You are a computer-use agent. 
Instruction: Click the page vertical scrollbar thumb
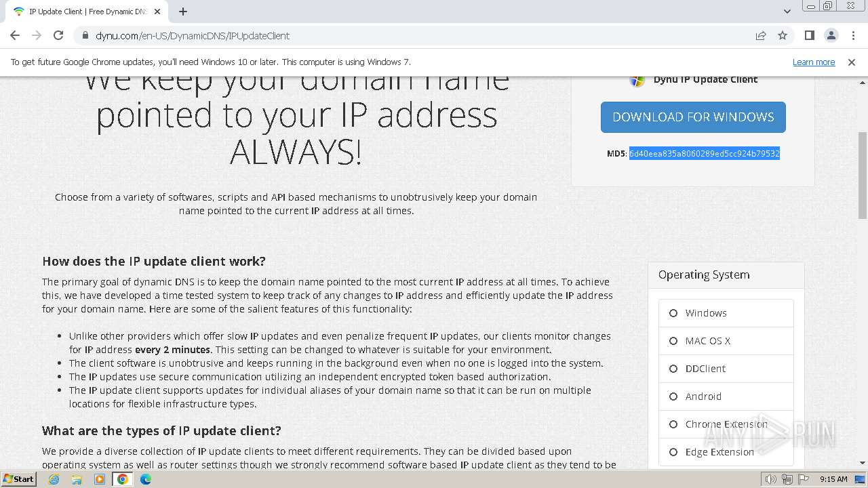(x=863, y=175)
